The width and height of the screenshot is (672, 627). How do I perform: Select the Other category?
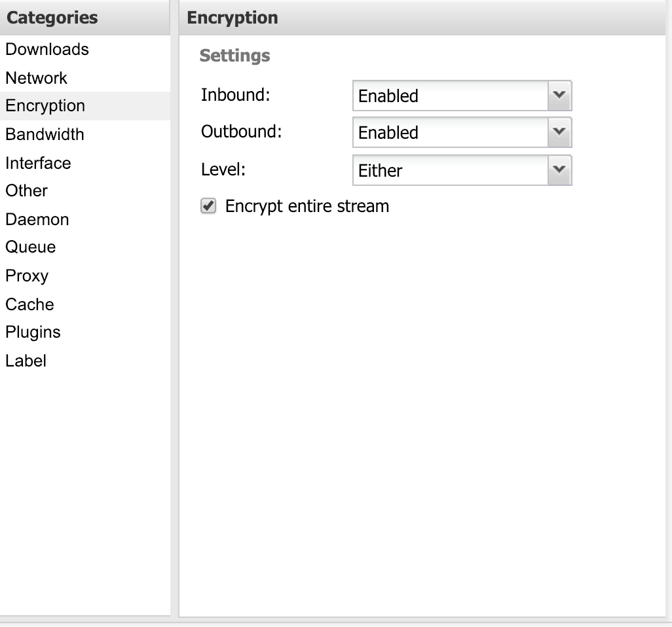click(27, 191)
